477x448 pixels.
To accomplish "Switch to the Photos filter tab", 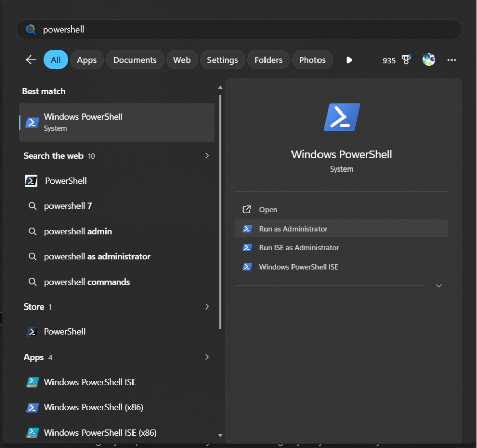I will [312, 60].
